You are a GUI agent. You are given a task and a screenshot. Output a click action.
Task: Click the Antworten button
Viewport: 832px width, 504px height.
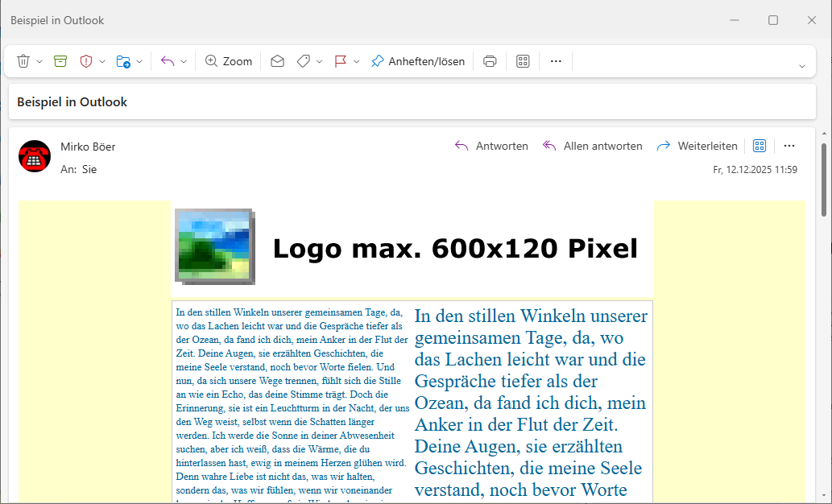492,146
